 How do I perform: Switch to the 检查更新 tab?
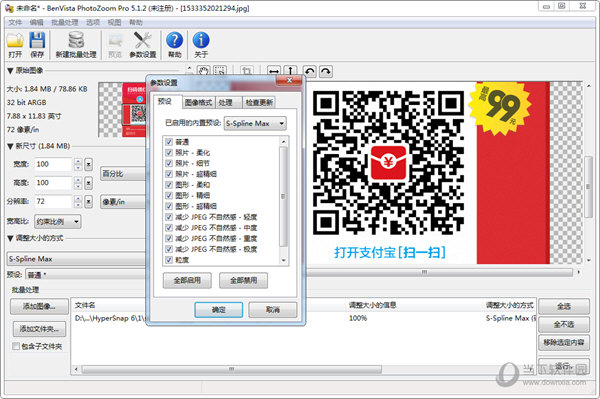[259, 102]
